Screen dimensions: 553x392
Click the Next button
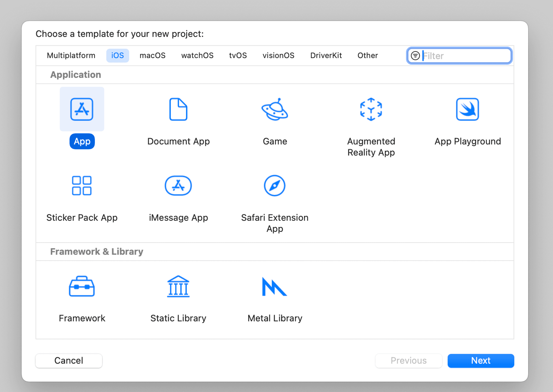point(481,360)
